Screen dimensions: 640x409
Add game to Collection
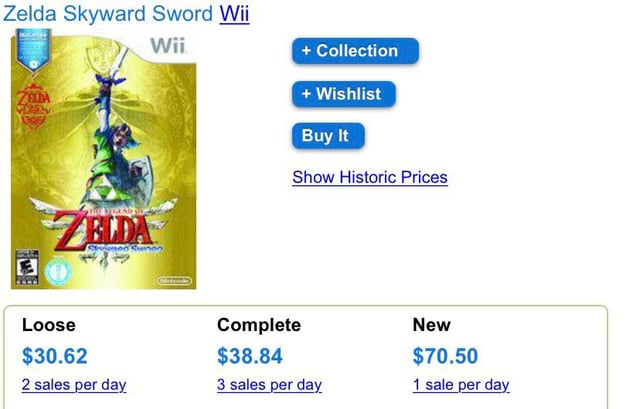point(355,51)
